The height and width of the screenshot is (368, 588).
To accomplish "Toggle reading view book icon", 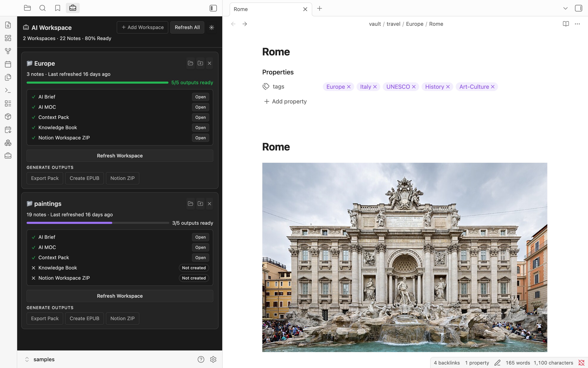I will pyautogui.click(x=566, y=24).
